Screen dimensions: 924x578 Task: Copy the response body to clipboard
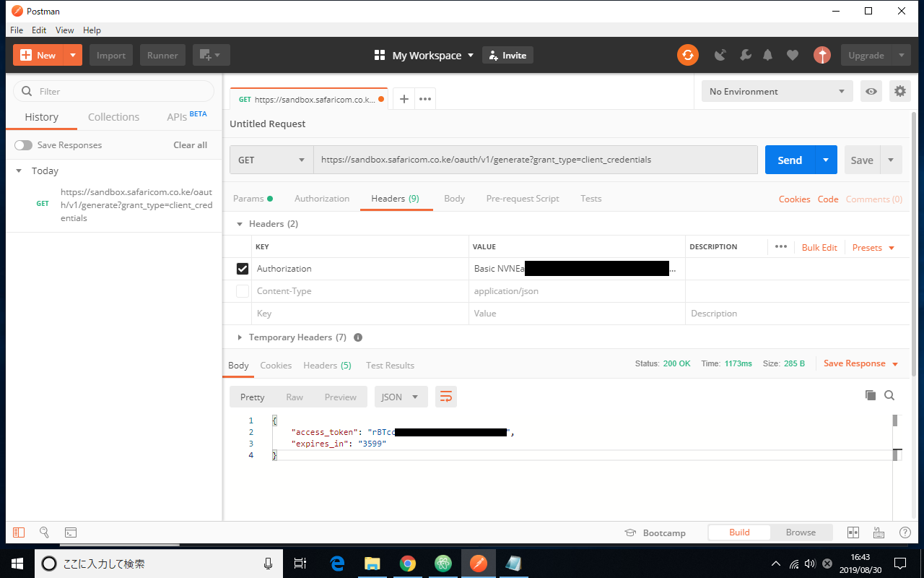pyautogui.click(x=871, y=395)
